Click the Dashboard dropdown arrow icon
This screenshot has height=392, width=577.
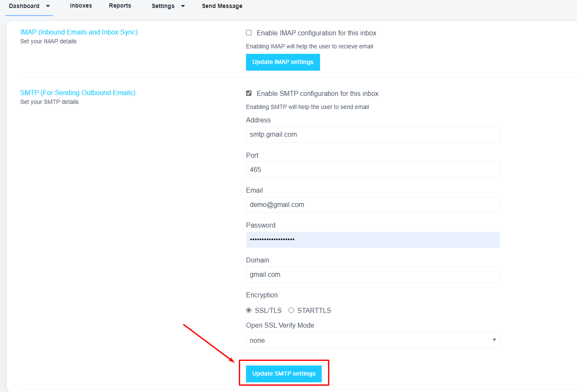point(48,6)
